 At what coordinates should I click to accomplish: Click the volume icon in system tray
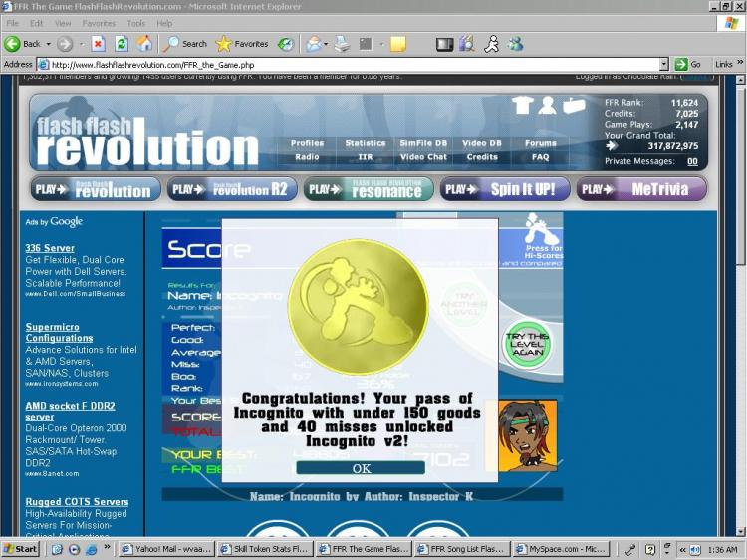coord(695,549)
